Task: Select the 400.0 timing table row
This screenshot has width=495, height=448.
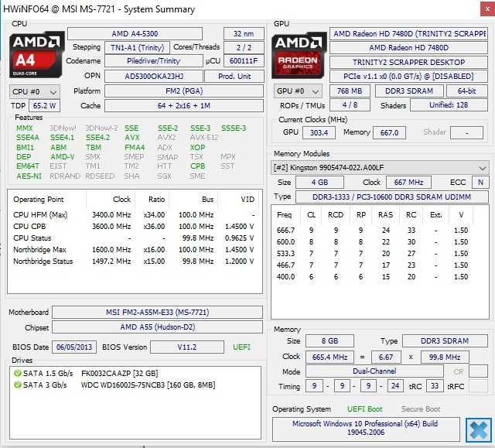Action: coord(373,277)
